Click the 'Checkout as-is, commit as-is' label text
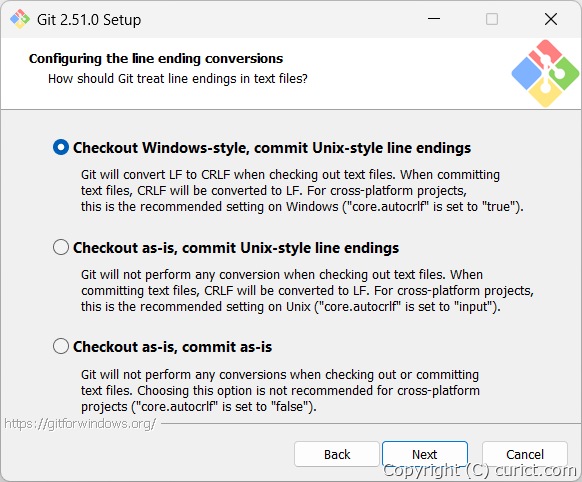Image resolution: width=582 pixels, height=482 pixels. tap(172, 347)
